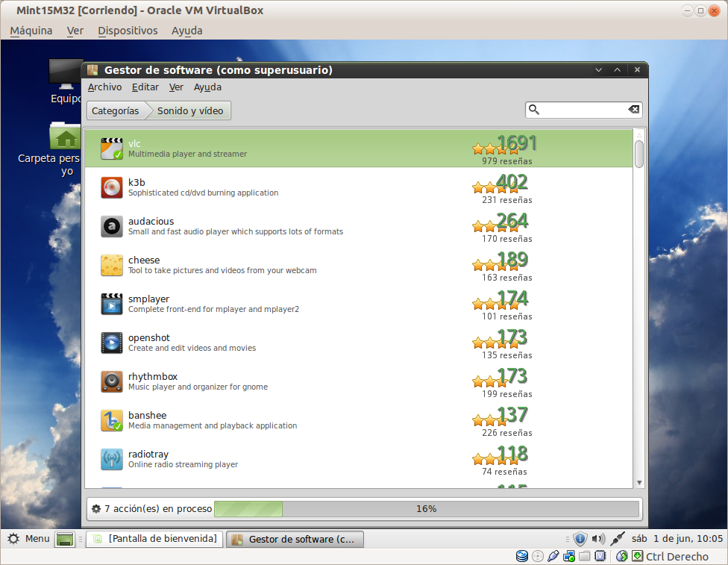Click the audacious app icon
The height and width of the screenshot is (565, 728).
pyautogui.click(x=112, y=226)
